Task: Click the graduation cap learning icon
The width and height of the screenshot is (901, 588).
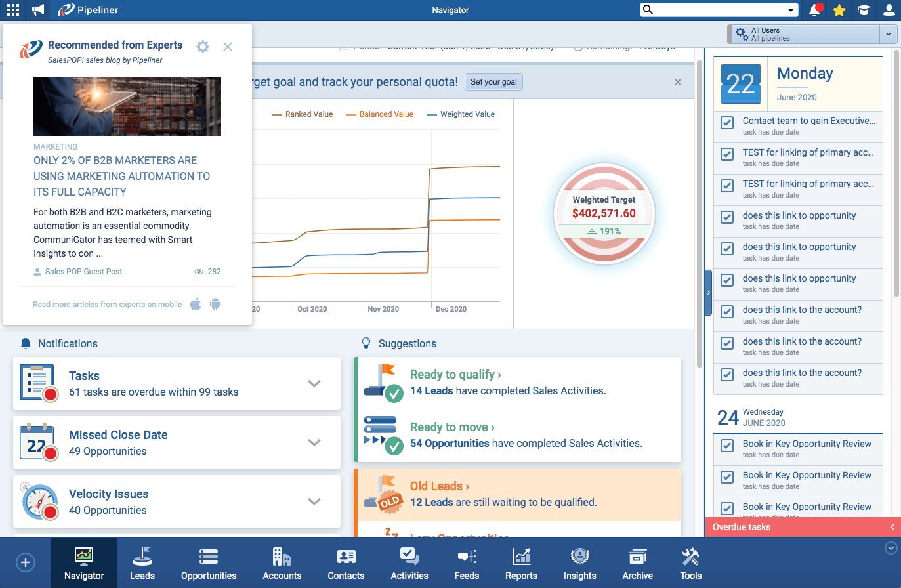Action: click(864, 10)
